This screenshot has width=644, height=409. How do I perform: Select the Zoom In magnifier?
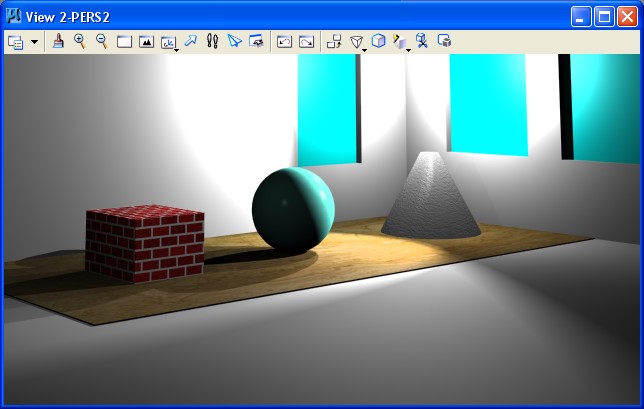pyautogui.click(x=80, y=41)
